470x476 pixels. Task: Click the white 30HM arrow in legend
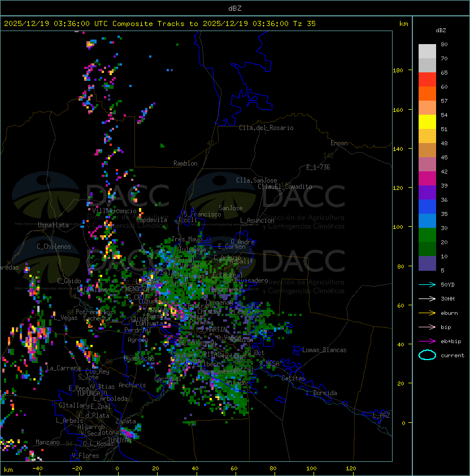427,298
